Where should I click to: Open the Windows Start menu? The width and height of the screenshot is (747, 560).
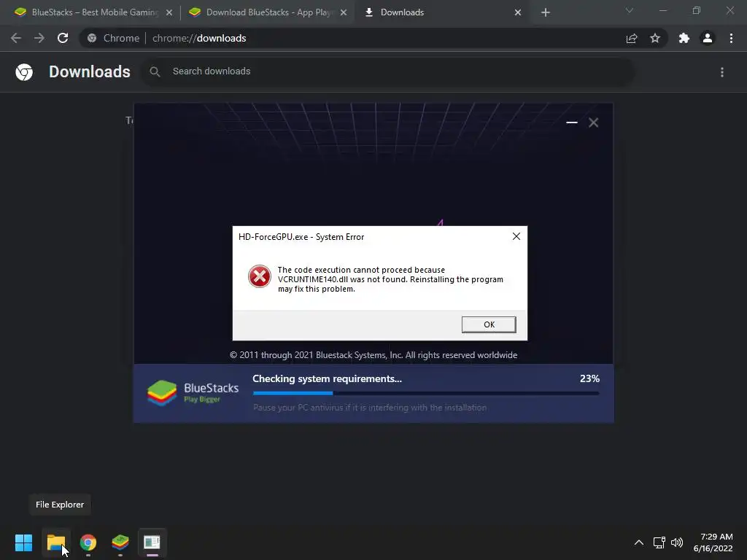[x=23, y=542]
